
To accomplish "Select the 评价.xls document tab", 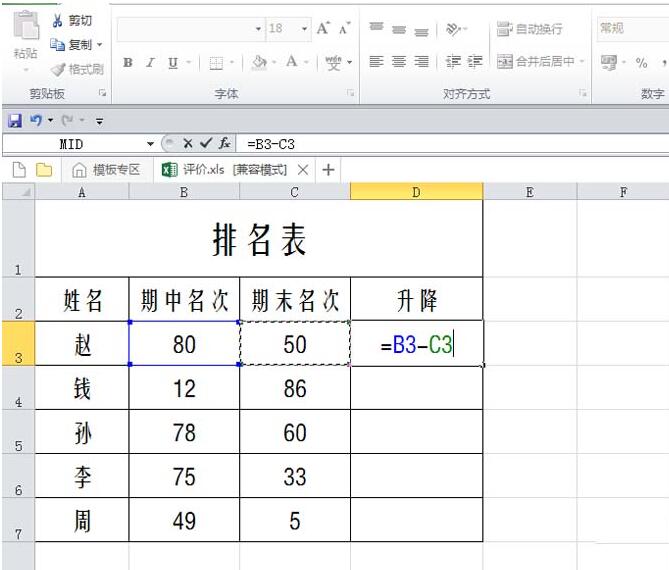I will pyautogui.click(x=225, y=170).
